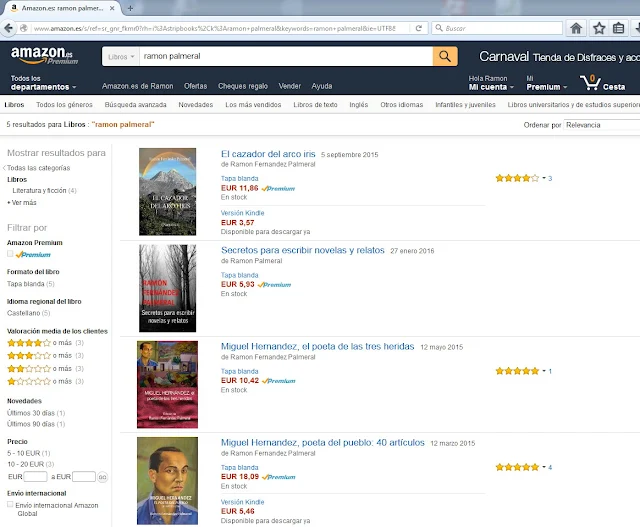This screenshot has height=527, width=640.
Task: Open the Mi Premium dropdown
Action: click(x=547, y=83)
